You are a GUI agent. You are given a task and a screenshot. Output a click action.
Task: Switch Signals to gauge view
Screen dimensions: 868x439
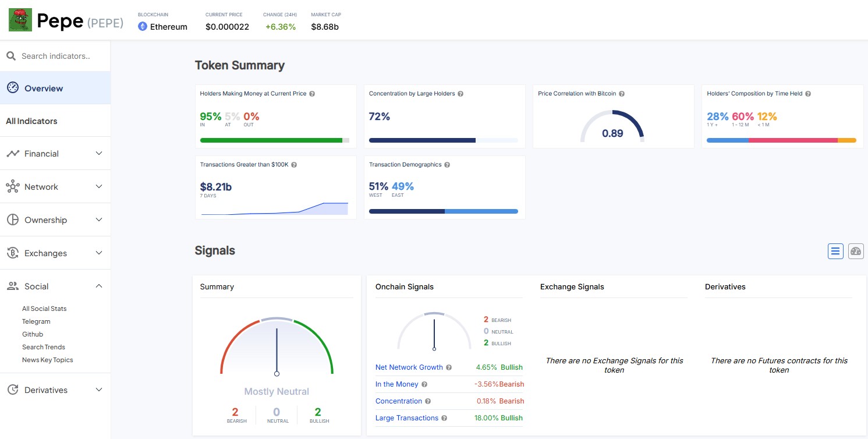(x=856, y=251)
